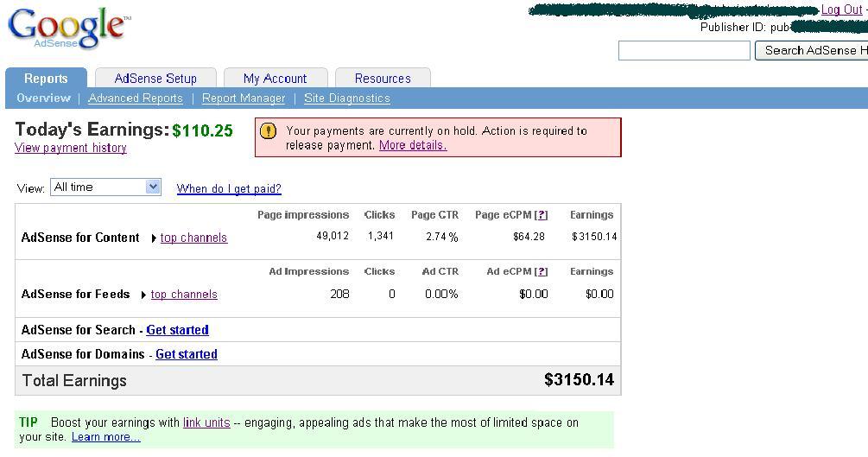
Task: Open top channels link for AdSense for Feeds
Action: (184, 294)
